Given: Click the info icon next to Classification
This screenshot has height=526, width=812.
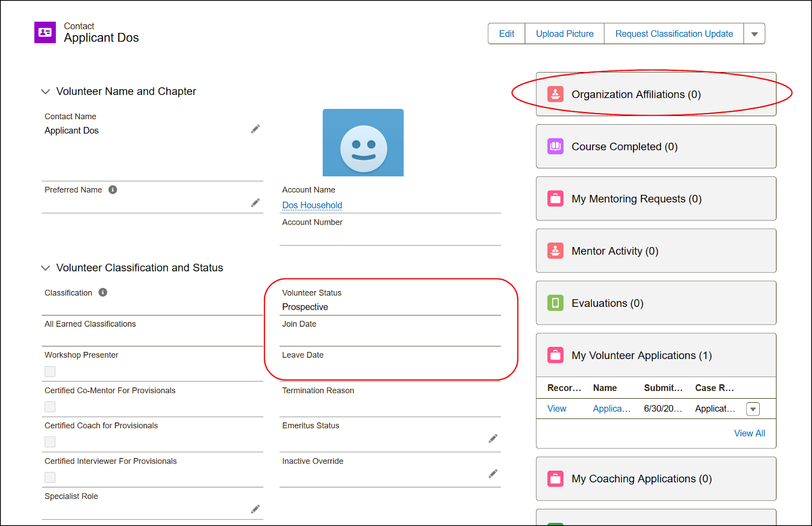Looking at the screenshot, I should tap(103, 293).
